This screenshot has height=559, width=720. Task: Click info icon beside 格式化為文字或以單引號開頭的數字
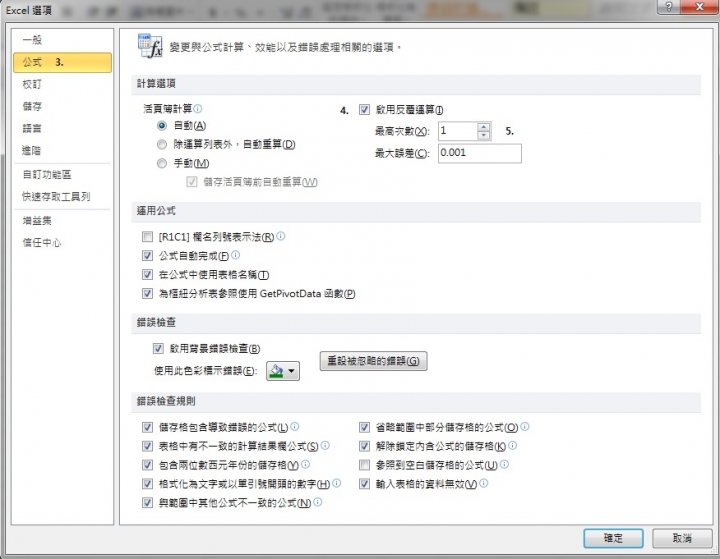[337, 483]
